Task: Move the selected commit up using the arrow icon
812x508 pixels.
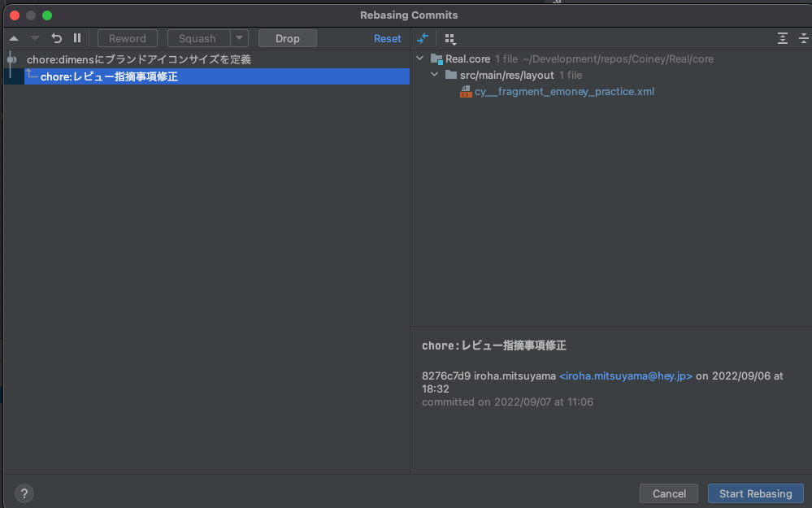Action: tap(13, 38)
